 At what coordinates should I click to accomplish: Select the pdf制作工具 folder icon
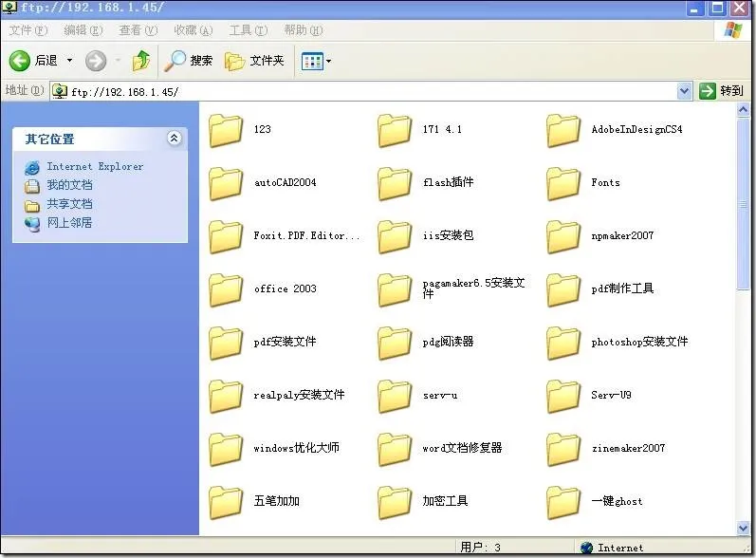563,289
